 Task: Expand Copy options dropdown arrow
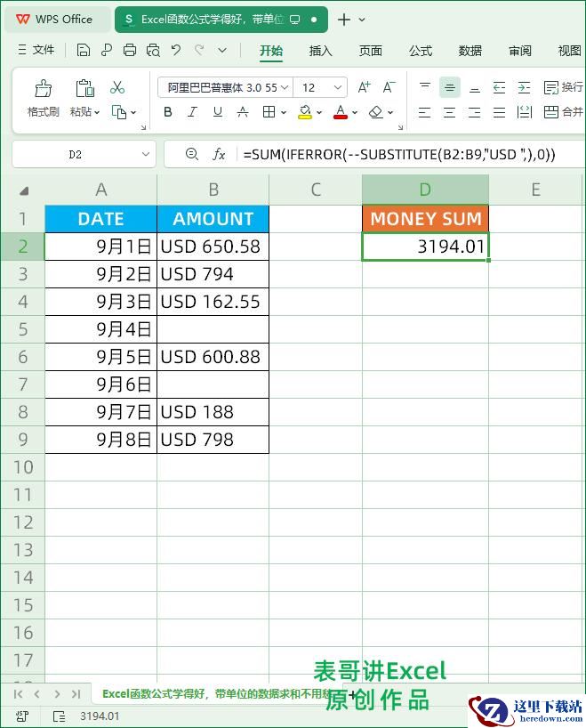[x=133, y=112]
